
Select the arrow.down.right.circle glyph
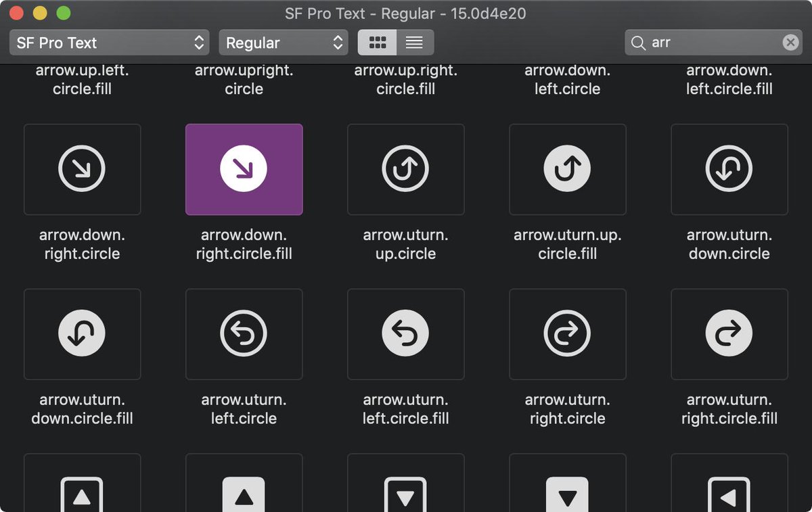82,169
